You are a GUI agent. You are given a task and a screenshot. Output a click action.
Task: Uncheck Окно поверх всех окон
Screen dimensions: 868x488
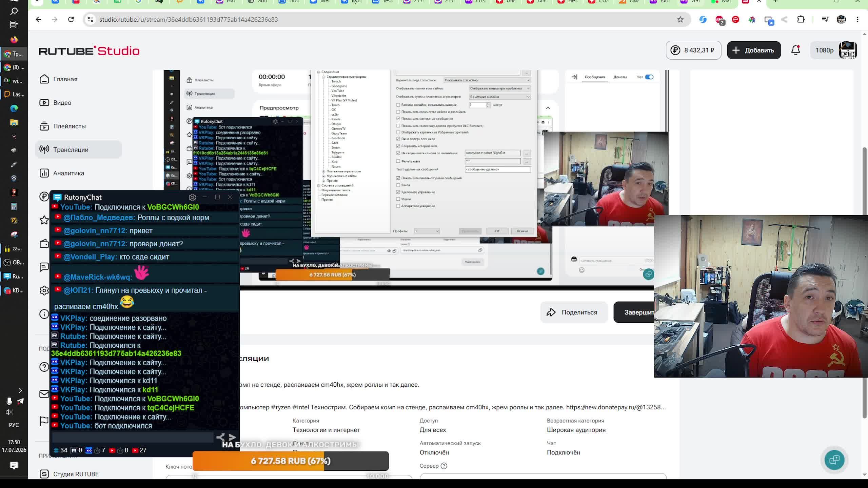tap(398, 139)
